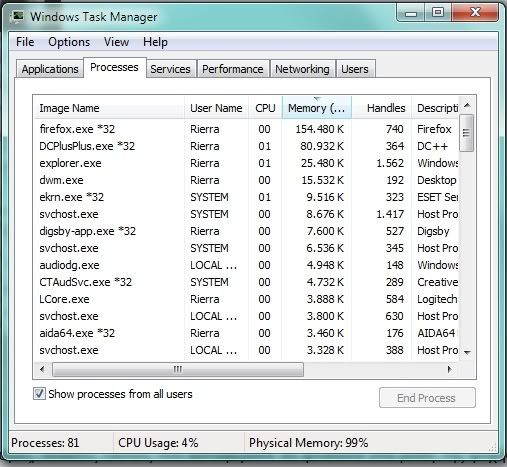
Task: Click the End Process button
Action: coord(427,398)
